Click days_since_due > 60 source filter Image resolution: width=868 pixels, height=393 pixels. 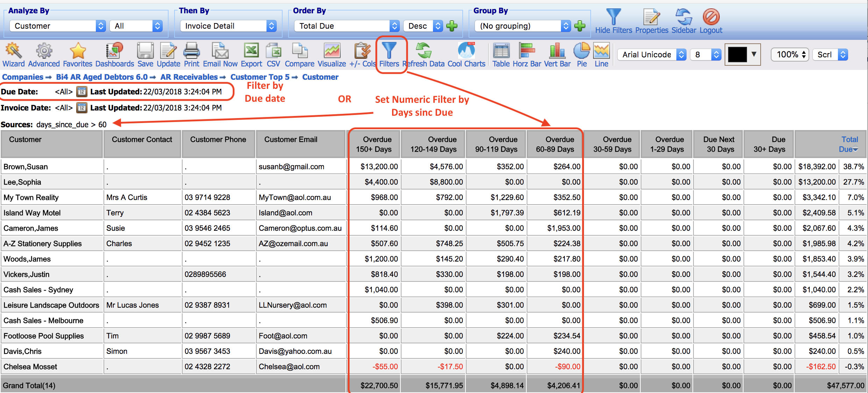tap(71, 124)
